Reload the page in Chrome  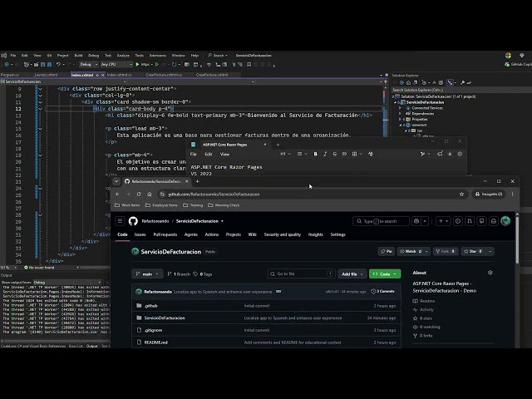point(139,194)
